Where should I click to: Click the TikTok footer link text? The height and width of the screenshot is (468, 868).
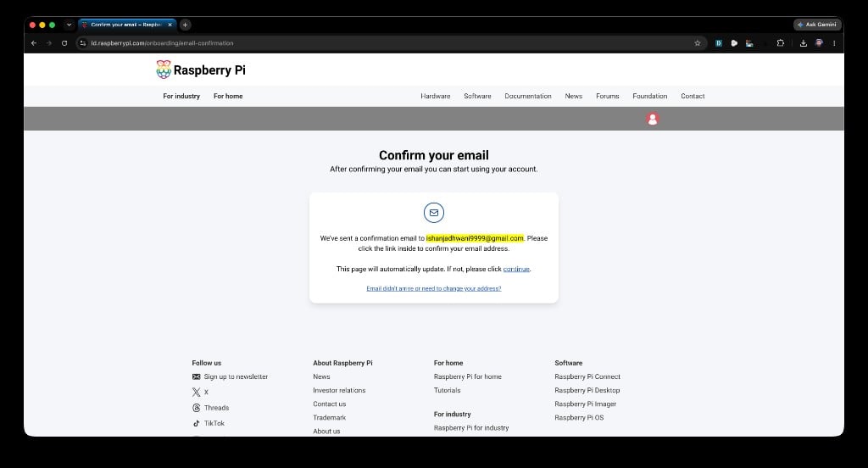click(214, 423)
